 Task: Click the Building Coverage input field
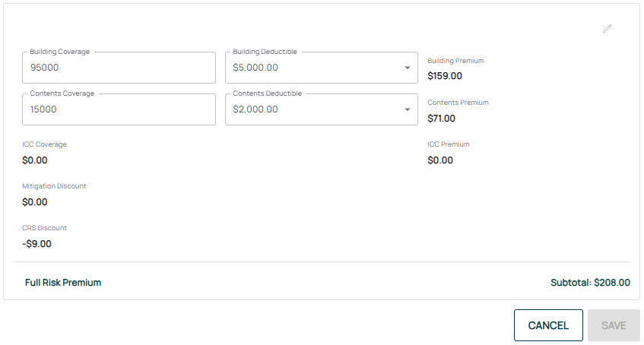[119, 68]
